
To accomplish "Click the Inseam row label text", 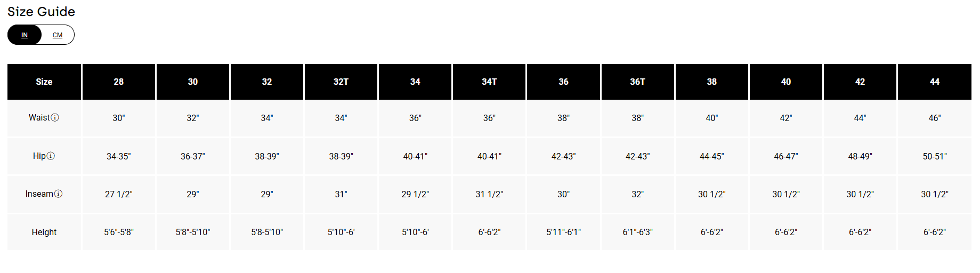I will 39,194.
